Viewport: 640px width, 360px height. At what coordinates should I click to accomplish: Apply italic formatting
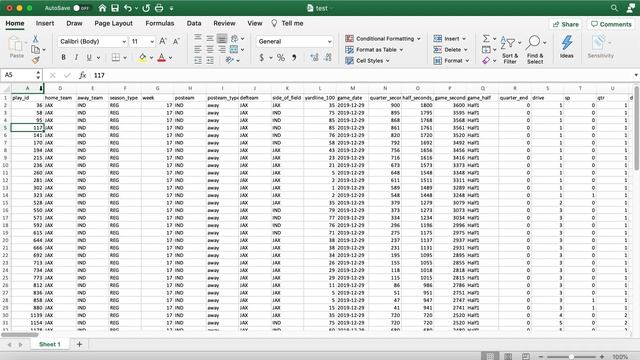pos(76,58)
